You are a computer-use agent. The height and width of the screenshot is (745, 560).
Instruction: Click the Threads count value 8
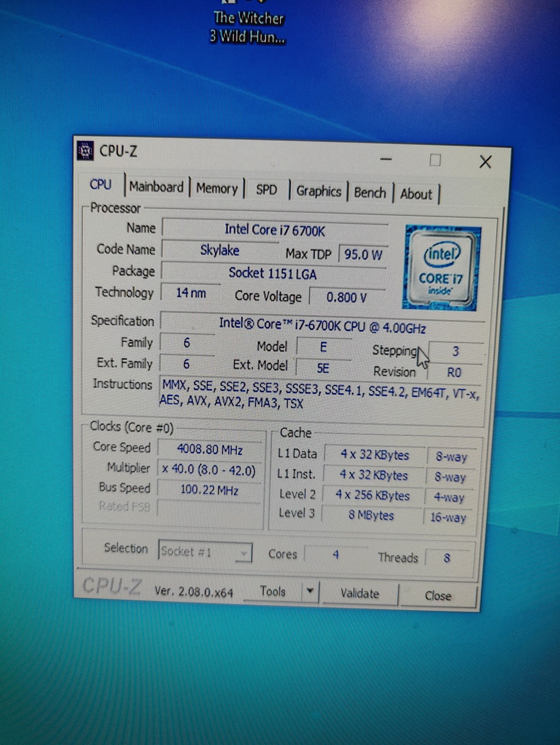447,558
